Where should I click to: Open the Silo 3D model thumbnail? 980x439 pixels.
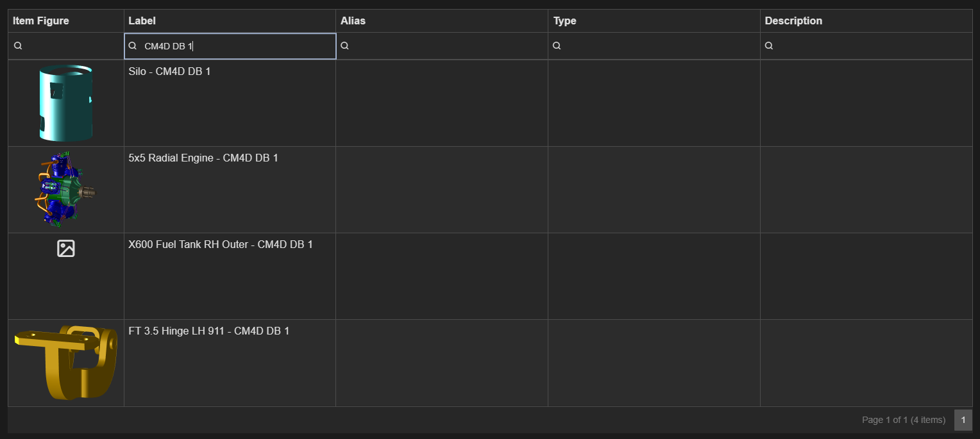coord(65,103)
